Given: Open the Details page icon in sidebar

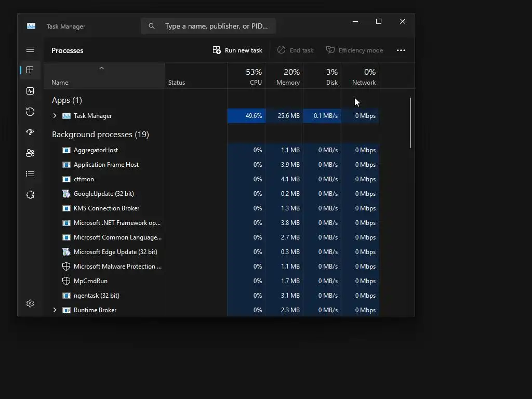Looking at the screenshot, I should tap(30, 174).
